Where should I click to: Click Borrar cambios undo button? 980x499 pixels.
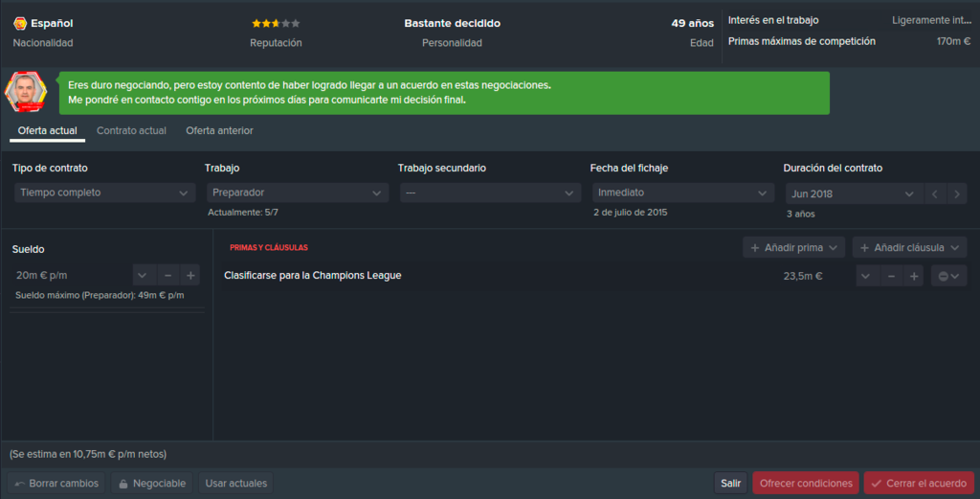(x=56, y=484)
